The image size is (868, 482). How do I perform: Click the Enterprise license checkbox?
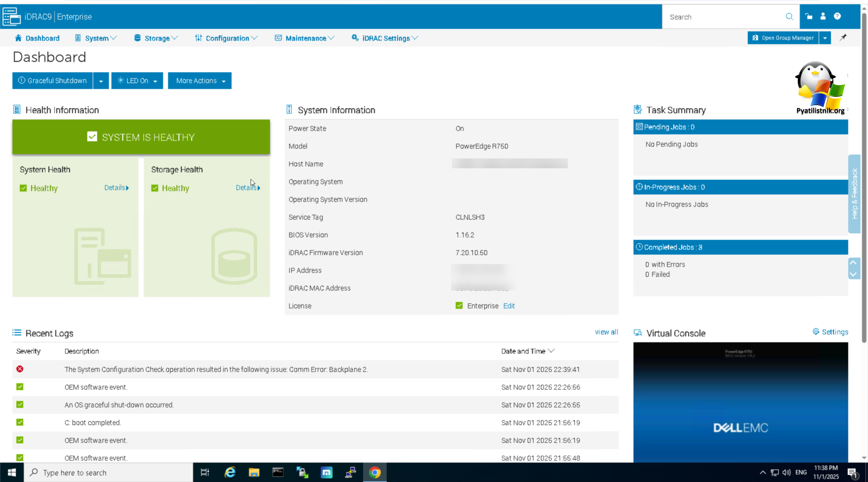[x=459, y=305]
